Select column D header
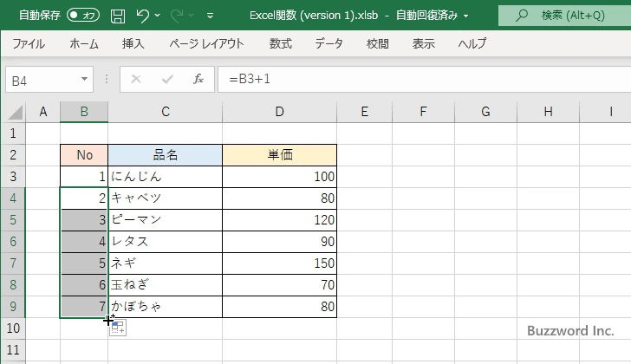This screenshot has height=364, width=631. click(x=280, y=112)
